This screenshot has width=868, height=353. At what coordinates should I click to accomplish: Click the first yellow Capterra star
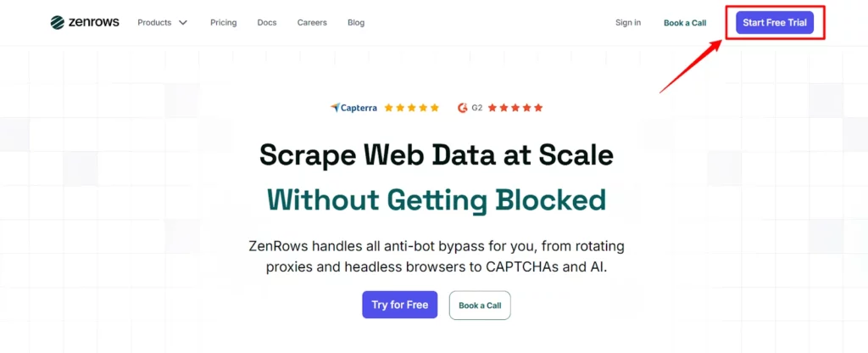(x=389, y=108)
